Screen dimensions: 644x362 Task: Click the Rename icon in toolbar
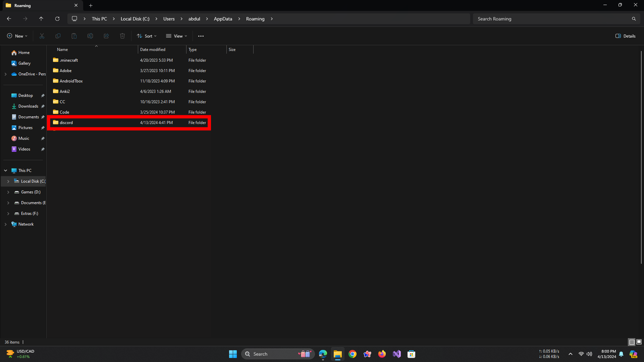coord(90,36)
